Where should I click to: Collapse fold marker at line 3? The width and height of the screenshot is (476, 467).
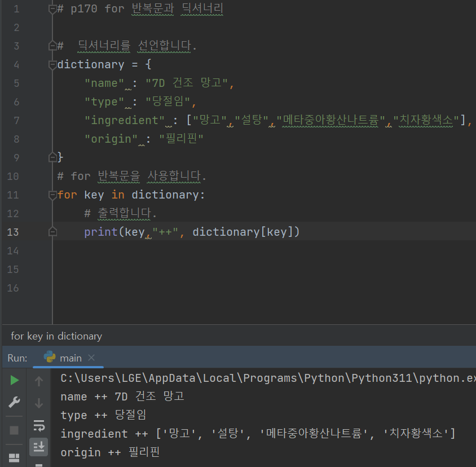[x=52, y=46]
